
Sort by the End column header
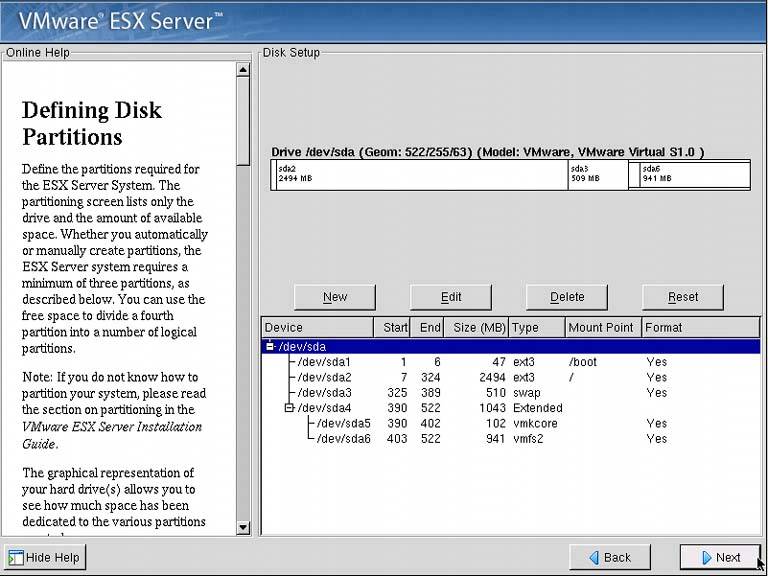427,328
